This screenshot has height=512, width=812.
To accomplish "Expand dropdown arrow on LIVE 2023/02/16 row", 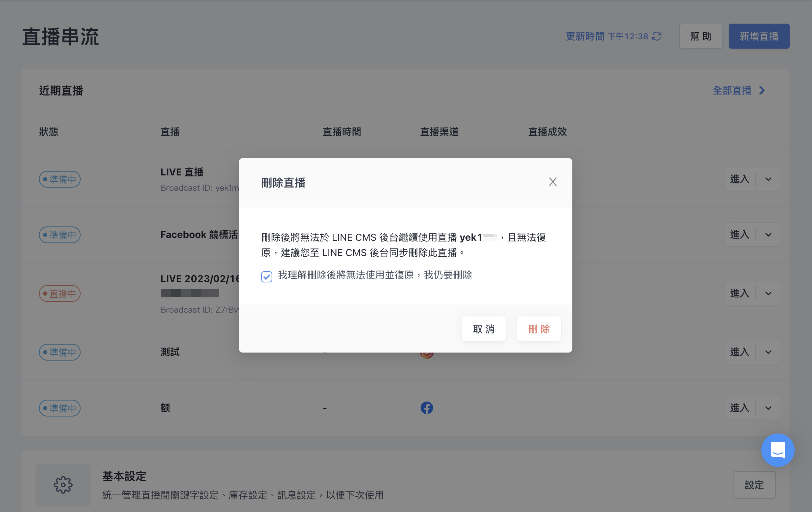I will 768,294.
